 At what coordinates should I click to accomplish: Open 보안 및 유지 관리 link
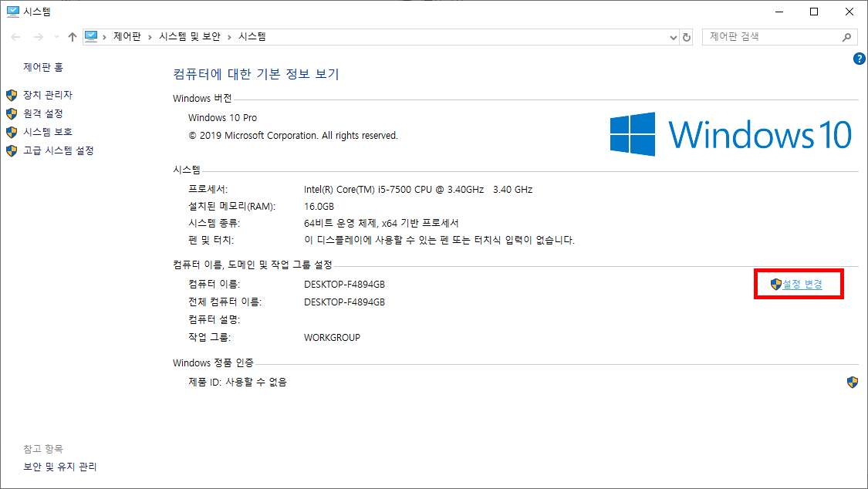pyautogui.click(x=59, y=467)
